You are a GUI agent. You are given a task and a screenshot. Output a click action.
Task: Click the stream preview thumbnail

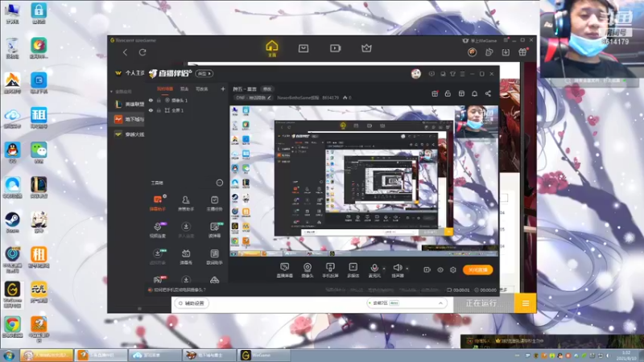(364, 181)
